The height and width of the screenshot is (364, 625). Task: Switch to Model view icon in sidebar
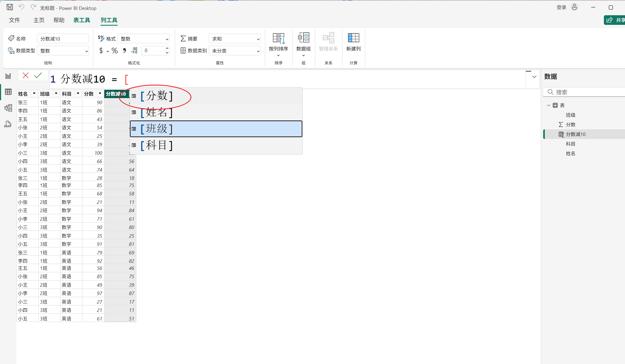(8, 108)
